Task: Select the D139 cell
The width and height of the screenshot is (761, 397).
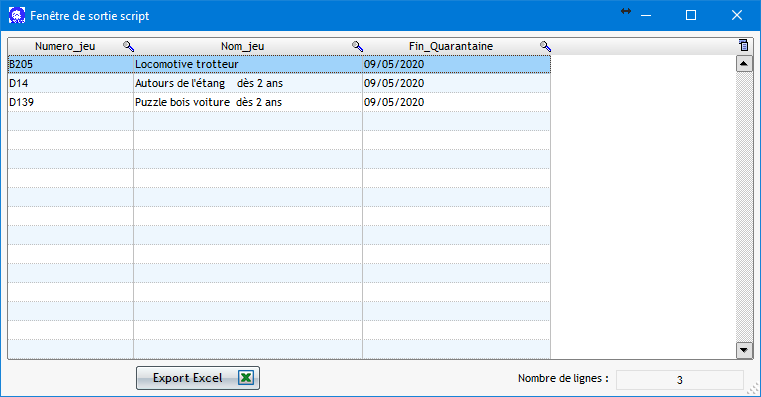Action: [70, 102]
